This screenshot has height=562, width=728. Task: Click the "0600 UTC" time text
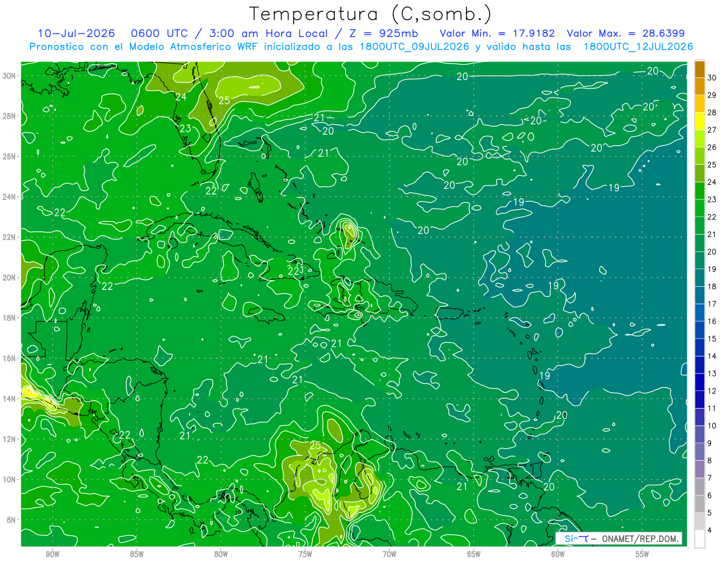tap(162, 33)
